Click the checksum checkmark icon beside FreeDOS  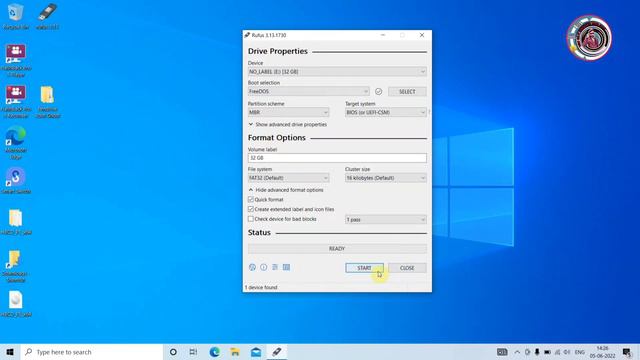click(x=378, y=91)
